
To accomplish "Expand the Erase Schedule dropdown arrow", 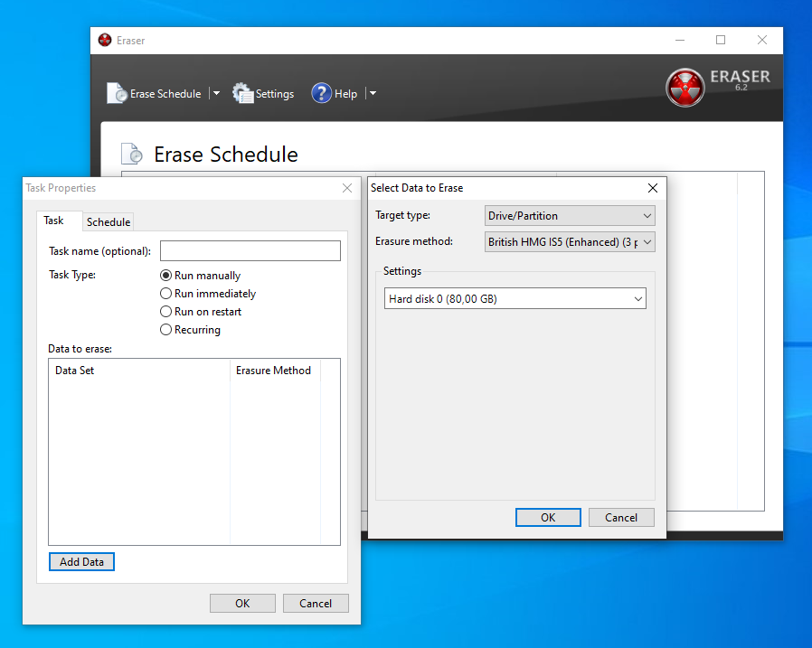I will tap(216, 93).
